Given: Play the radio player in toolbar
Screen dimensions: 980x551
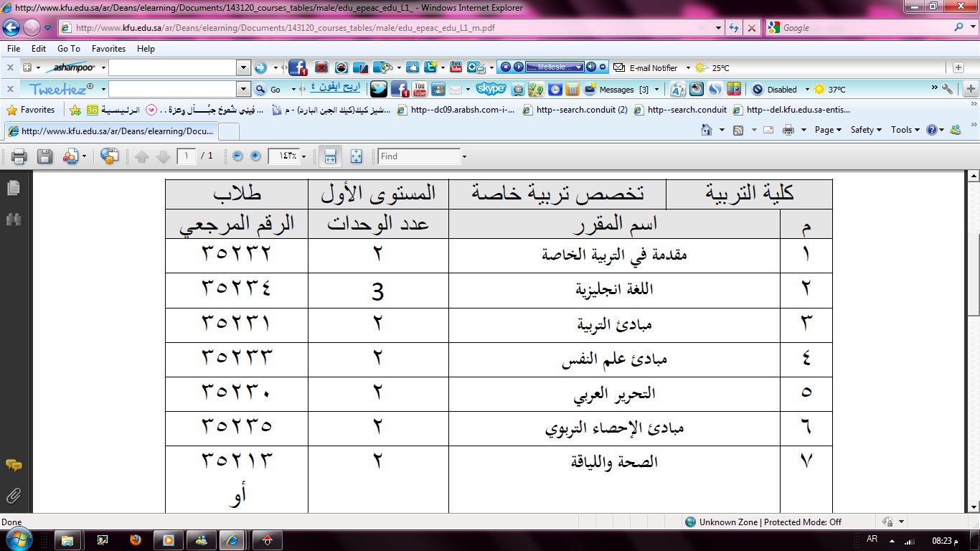Looking at the screenshot, I should click(x=518, y=67).
